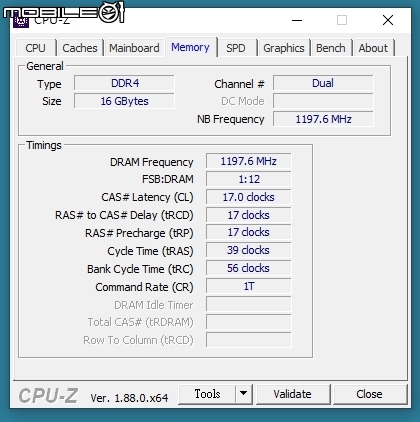Minimize the CPU-Z window

(x=297, y=20)
